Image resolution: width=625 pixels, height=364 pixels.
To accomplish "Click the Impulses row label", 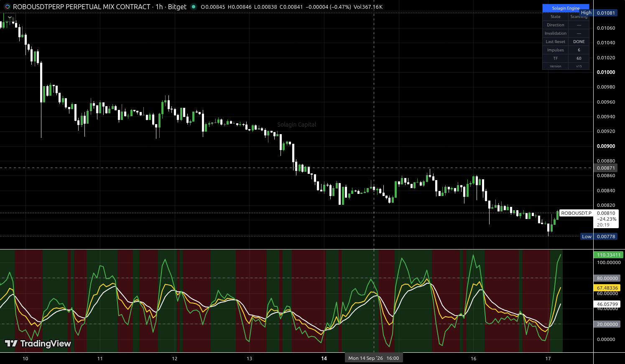I will (x=556, y=50).
